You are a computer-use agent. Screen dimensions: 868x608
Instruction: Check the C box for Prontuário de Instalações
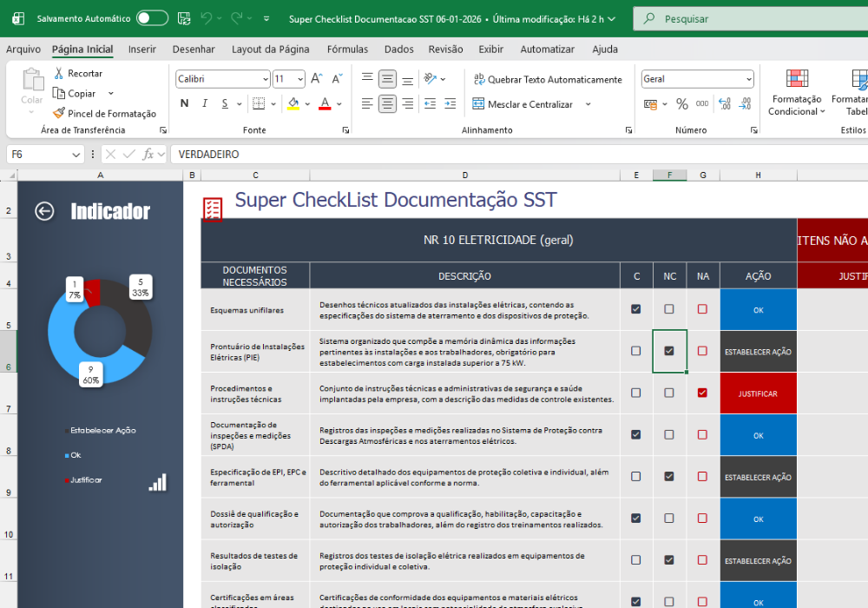tap(636, 351)
